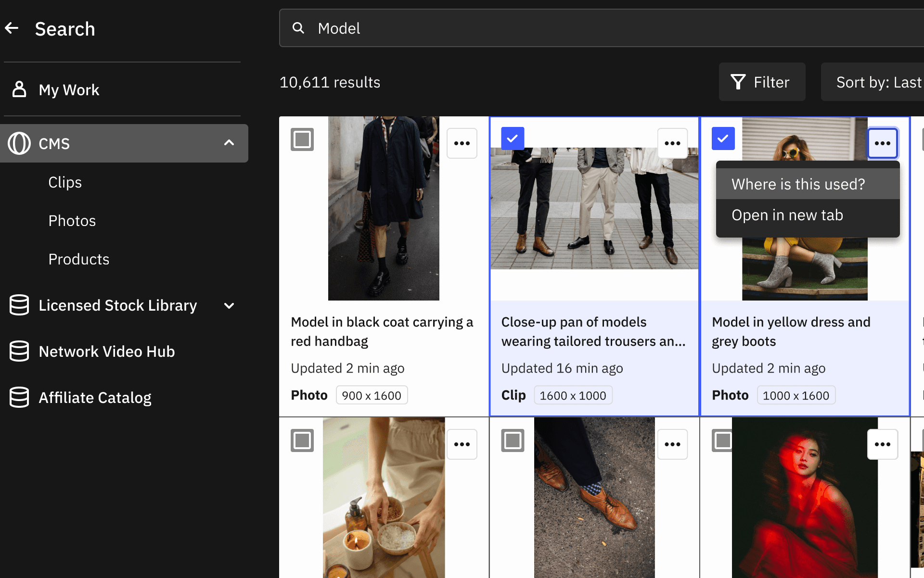
Task: Open Photos under CMS
Action: point(72,221)
